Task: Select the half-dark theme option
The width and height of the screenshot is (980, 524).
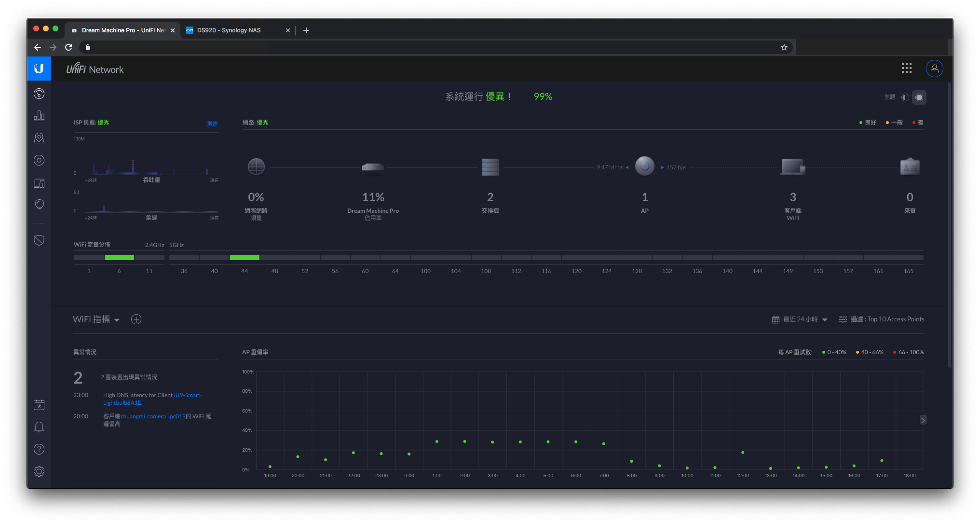Action: coord(905,97)
